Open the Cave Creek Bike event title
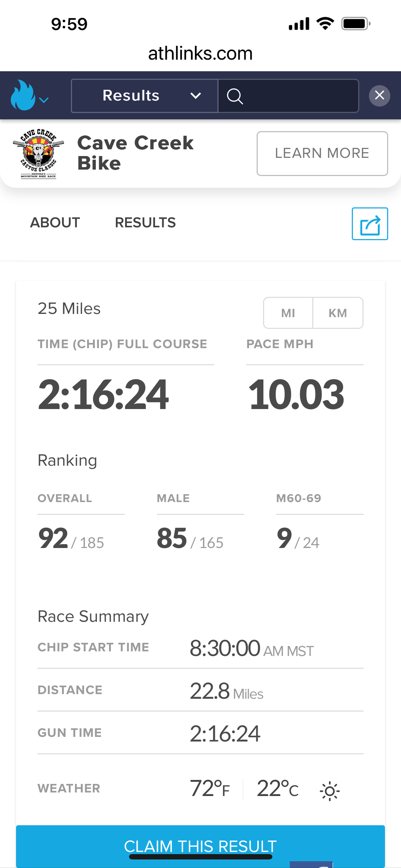 [x=135, y=153]
